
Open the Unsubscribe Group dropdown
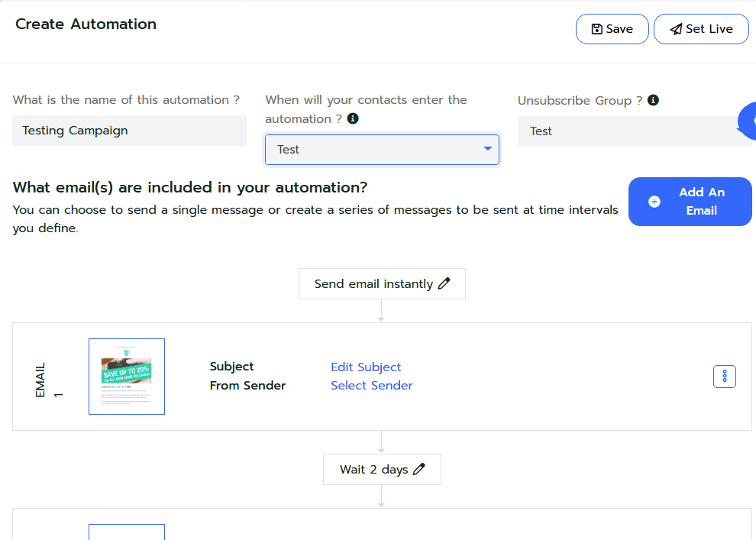[635, 131]
